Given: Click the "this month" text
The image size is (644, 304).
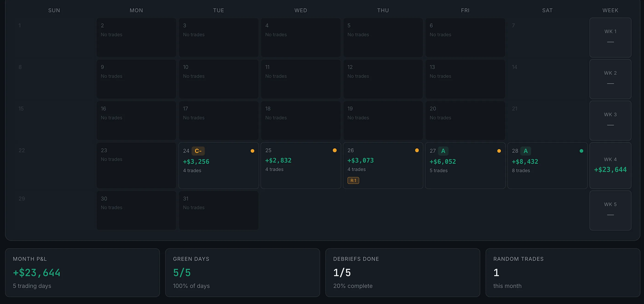Looking at the screenshot, I should [x=507, y=286].
